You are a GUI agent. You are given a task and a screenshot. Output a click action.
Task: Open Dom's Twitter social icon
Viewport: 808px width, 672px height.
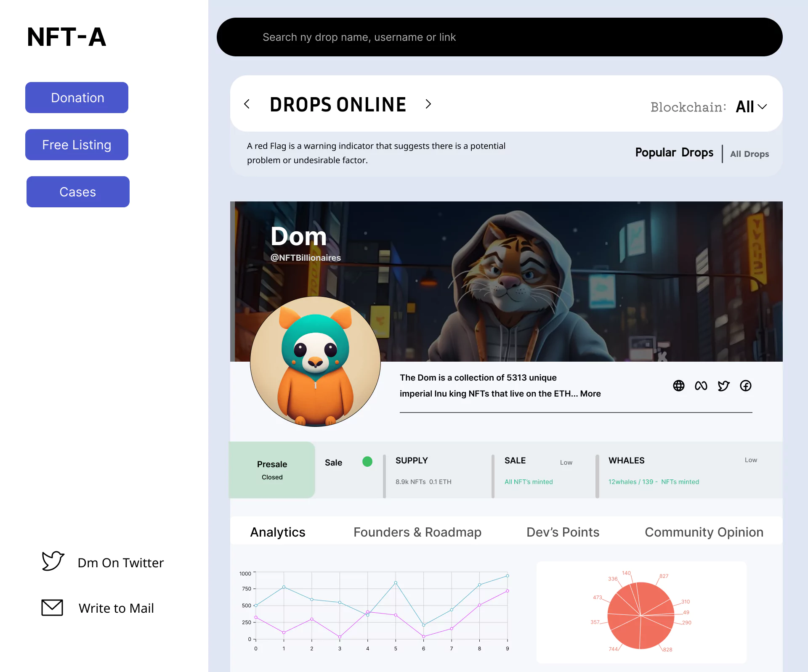(x=724, y=386)
